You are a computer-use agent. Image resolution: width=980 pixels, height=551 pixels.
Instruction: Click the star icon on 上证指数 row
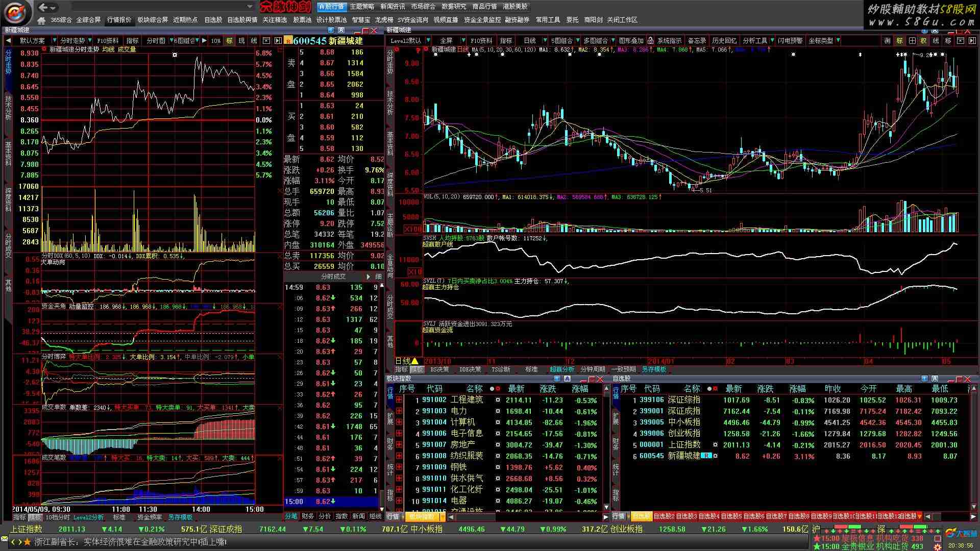(x=716, y=445)
